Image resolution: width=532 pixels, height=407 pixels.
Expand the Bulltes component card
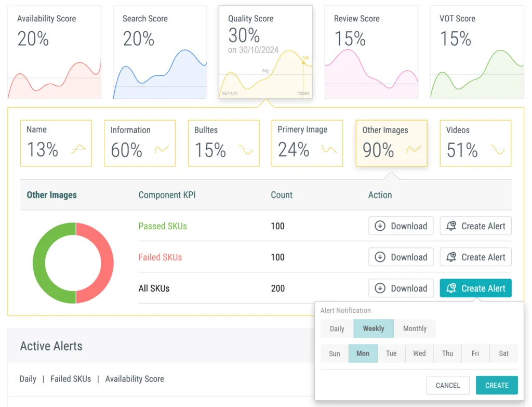point(223,143)
